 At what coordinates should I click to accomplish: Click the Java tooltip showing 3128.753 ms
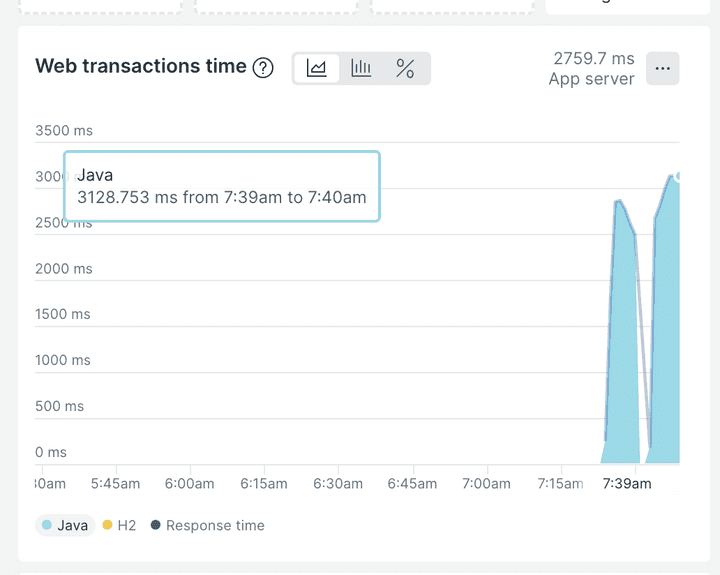click(222, 187)
